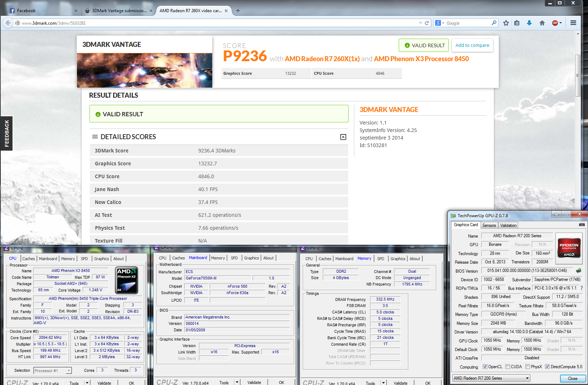Reload the page with the refresh icon
Viewport: 588px width, 385px height.
coord(427,23)
